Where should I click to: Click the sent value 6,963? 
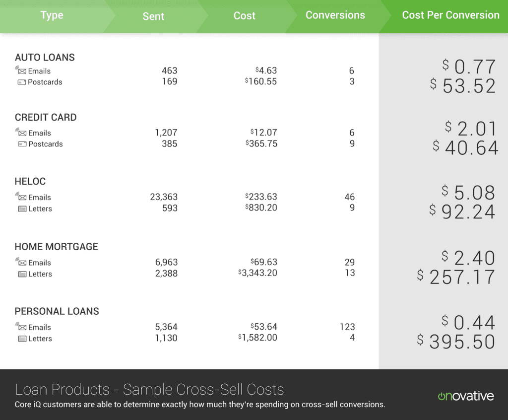click(167, 262)
